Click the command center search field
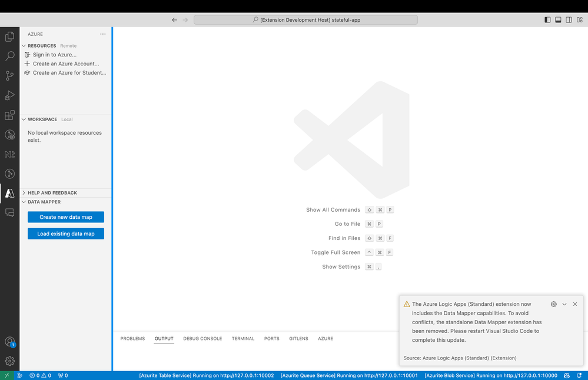 pos(305,20)
